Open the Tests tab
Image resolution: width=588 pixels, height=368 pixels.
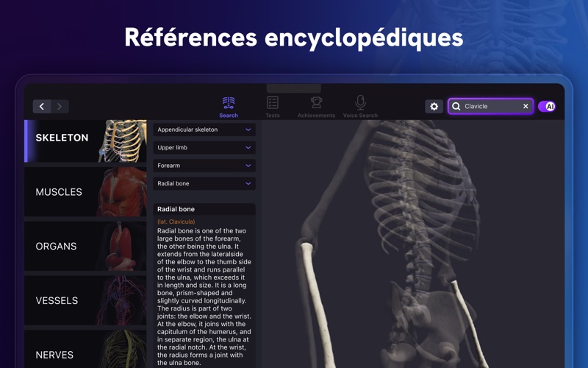point(272,107)
